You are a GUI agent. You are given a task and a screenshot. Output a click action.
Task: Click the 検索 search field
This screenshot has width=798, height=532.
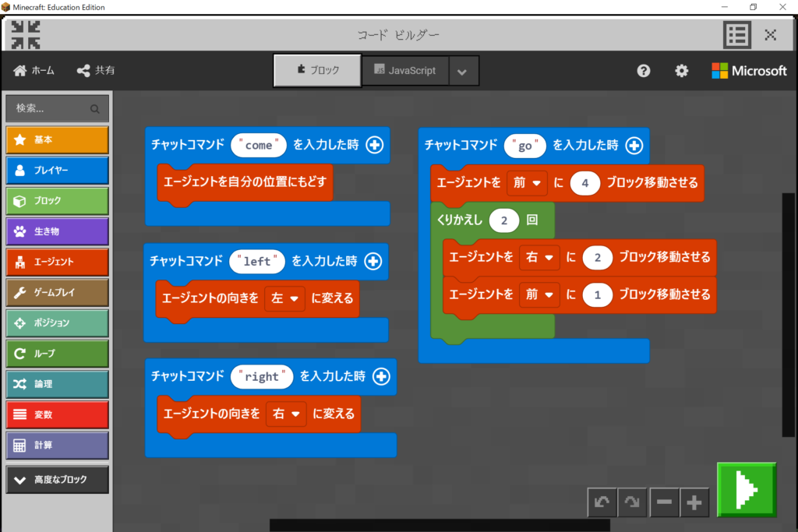click(57, 108)
